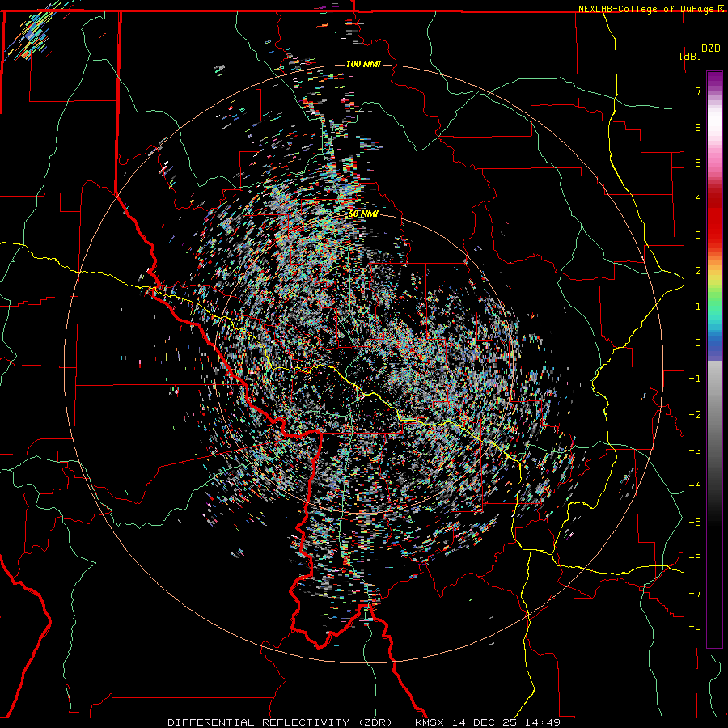Image resolution: width=728 pixels, height=728 pixels.
Task: Click the 0 value on the color scale
Action: coord(698,343)
